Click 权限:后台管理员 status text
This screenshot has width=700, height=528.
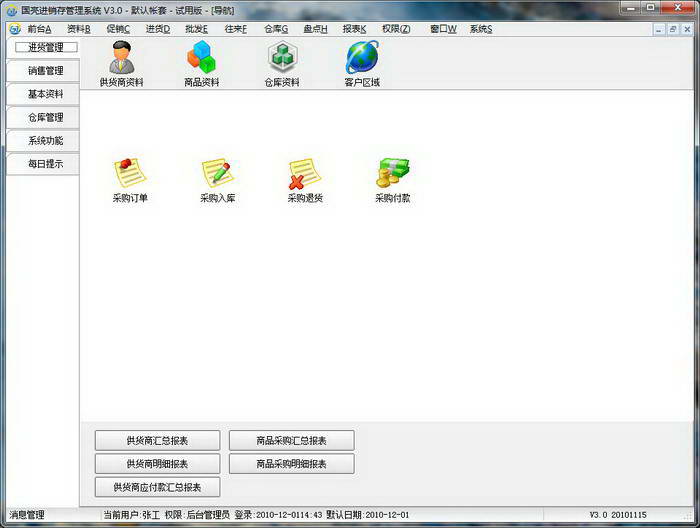click(x=197, y=515)
